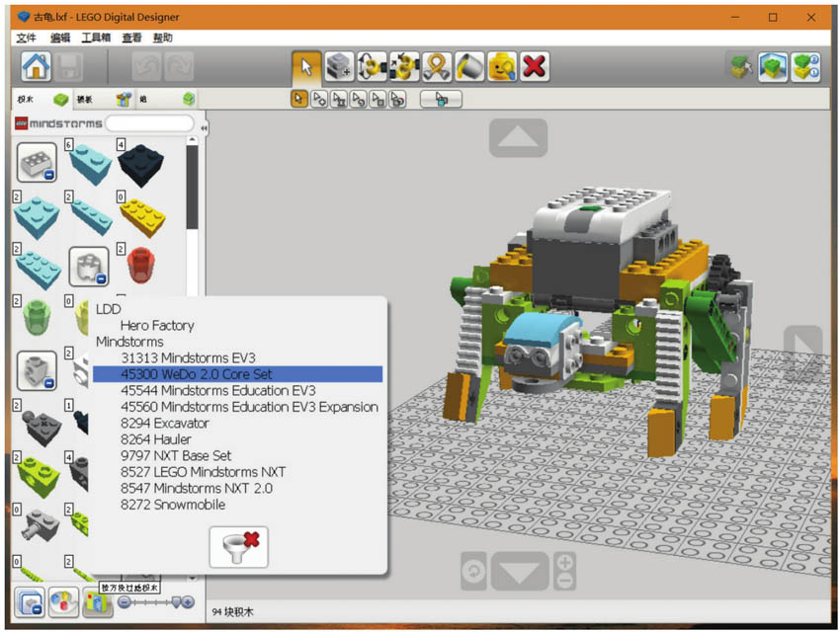This screenshot has width=840, height=632.
Task: Open the 工具箱 menu
Action: pyautogui.click(x=96, y=38)
